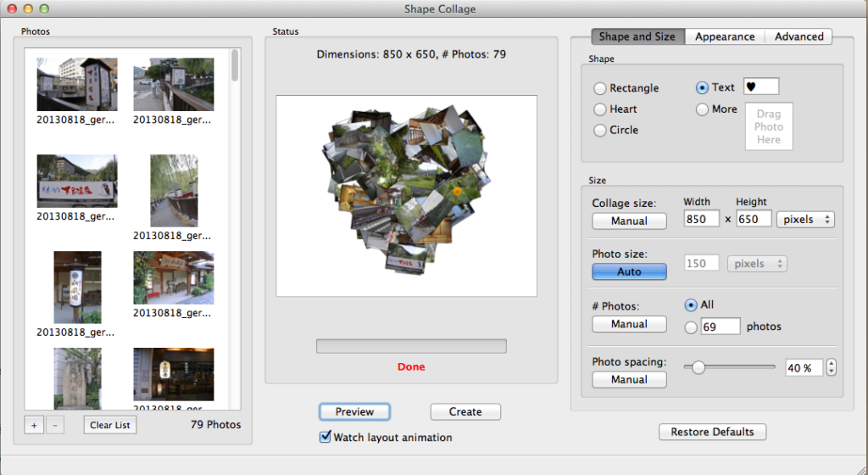Click the red Done status text
868x475 pixels.
coord(411,366)
